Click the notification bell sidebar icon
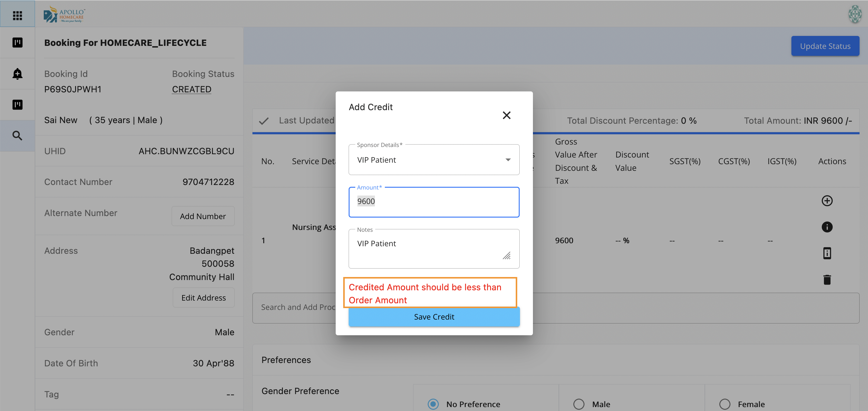 pos(17,74)
